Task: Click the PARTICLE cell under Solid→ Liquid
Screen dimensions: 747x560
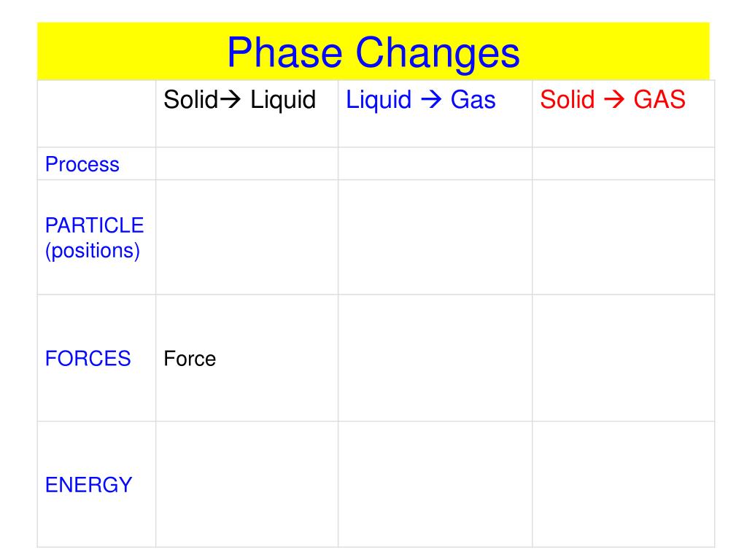Action: click(247, 237)
